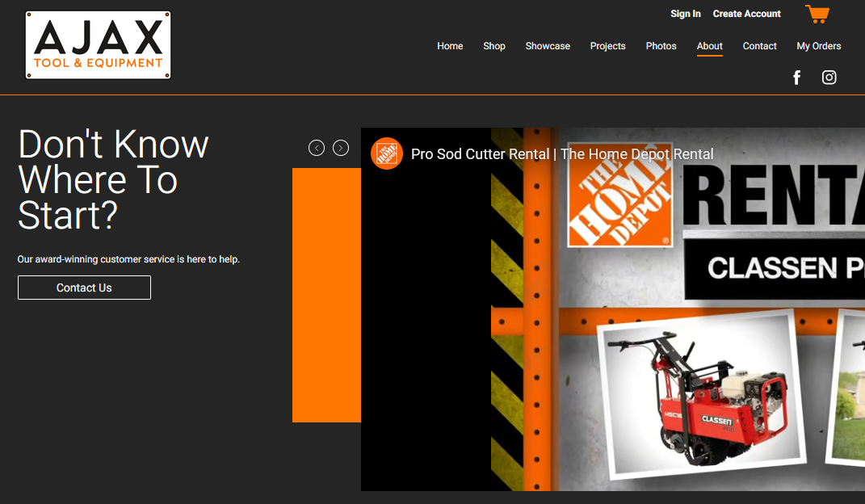Create Account on the site

point(746,13)
